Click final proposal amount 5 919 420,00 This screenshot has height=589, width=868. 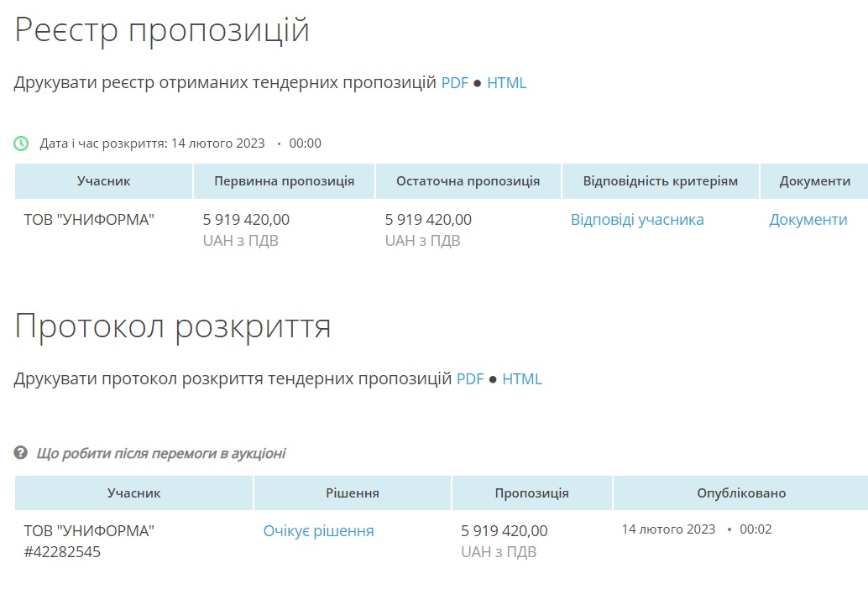[428, 220]
